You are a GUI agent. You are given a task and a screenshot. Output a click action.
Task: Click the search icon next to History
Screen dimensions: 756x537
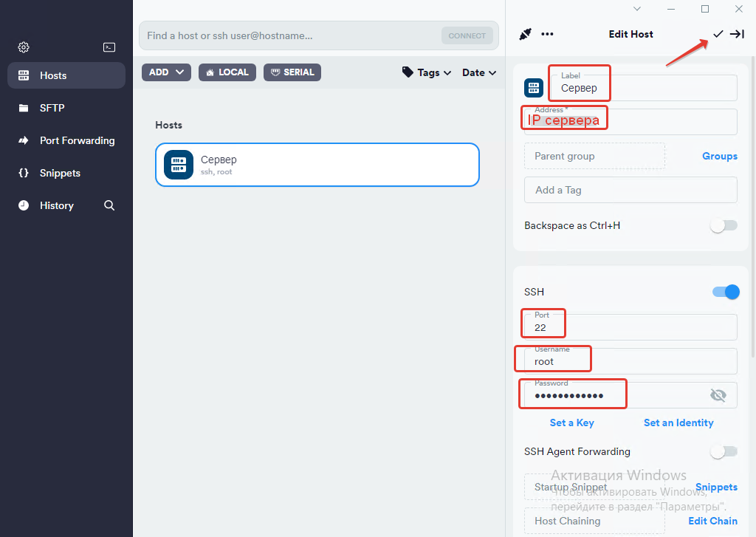click(109, 205)
